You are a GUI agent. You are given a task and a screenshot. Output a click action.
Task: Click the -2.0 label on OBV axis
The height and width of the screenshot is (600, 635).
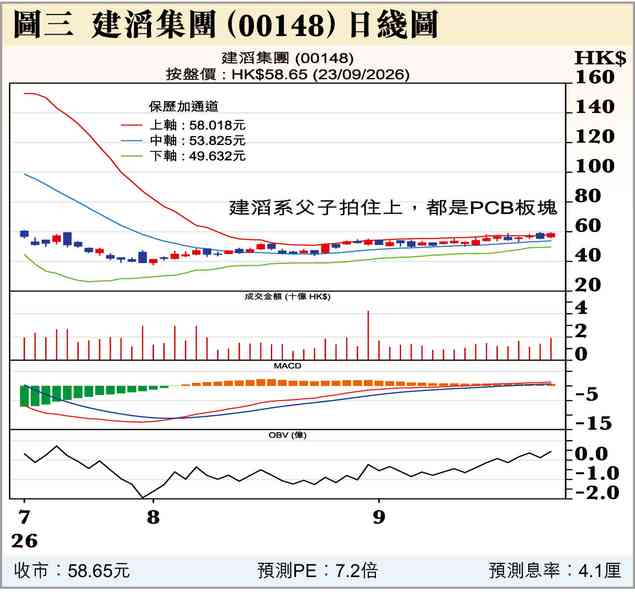coord(597,493)
